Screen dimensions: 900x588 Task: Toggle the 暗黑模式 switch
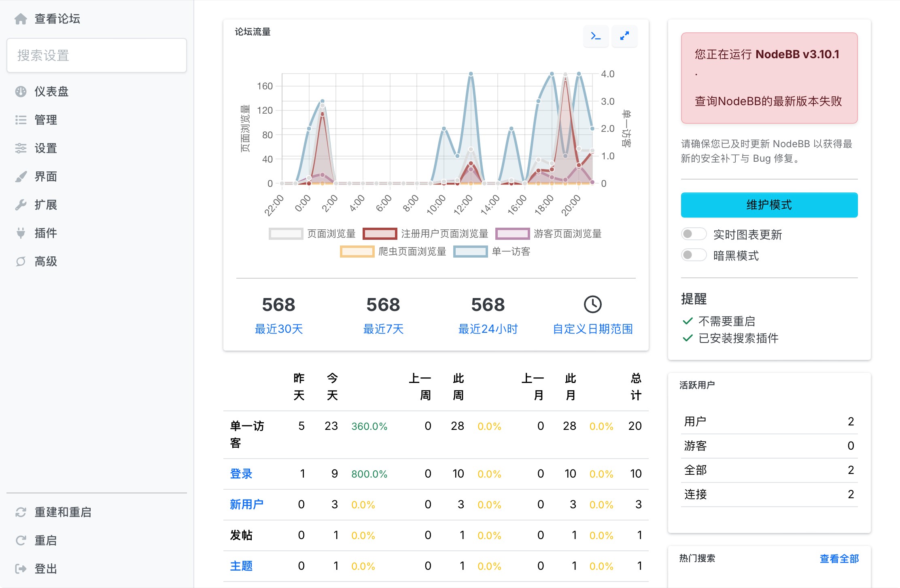pos(694,255)
